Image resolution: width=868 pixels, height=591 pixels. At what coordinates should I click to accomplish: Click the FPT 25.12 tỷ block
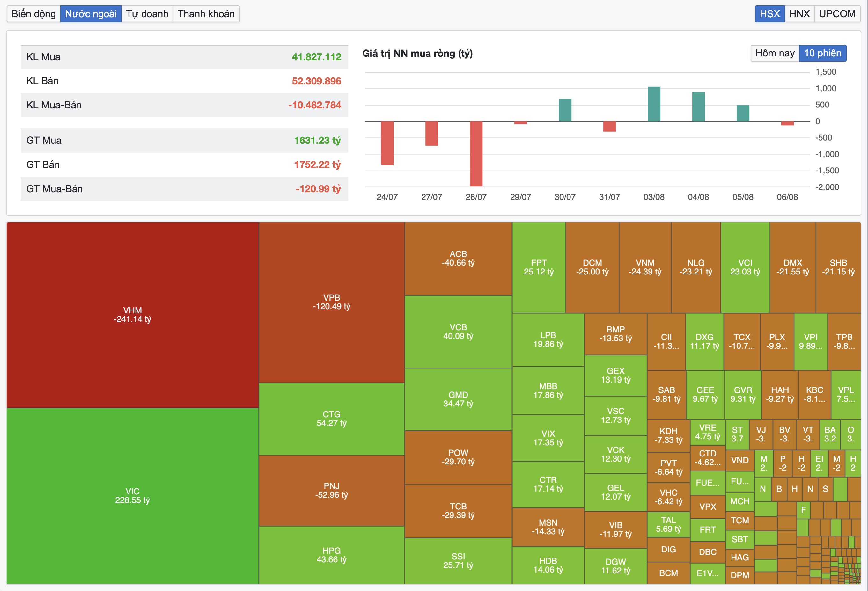pyautogui.click(x=539, y=268)
